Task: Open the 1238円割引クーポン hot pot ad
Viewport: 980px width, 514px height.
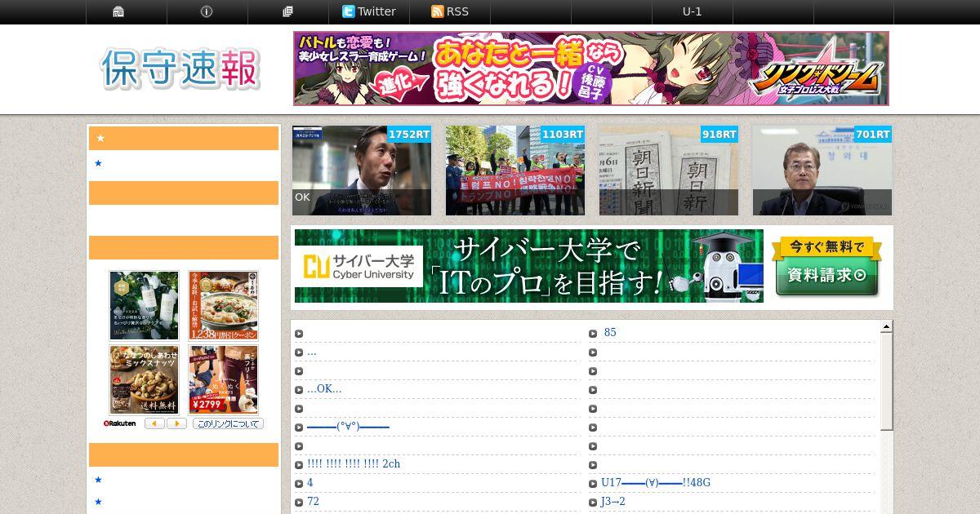Action: (x=223, y=305)
